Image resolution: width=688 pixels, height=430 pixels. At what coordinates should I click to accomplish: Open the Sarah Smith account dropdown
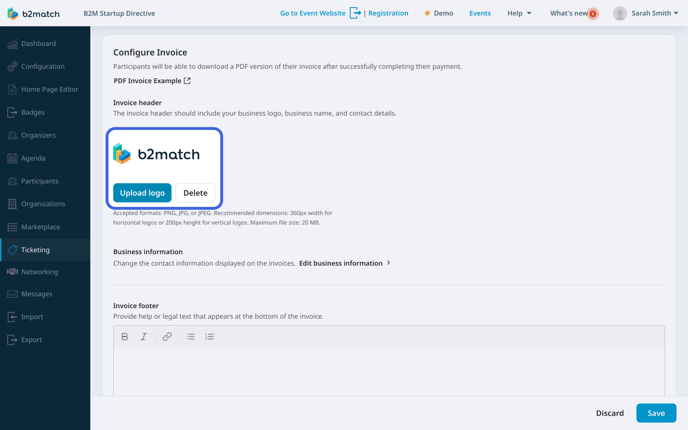(x=655, y=13)
